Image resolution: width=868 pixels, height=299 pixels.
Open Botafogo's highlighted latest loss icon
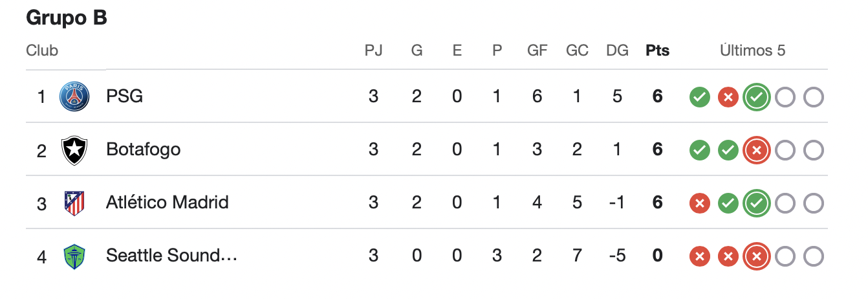pos(756,151)
